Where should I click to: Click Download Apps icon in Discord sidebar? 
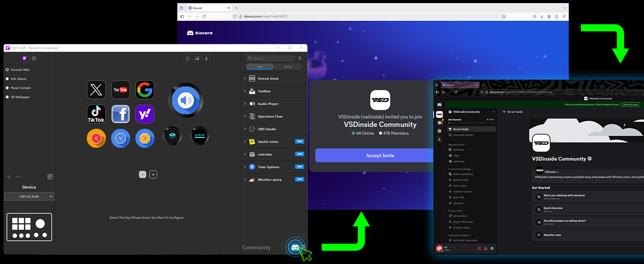439,139
